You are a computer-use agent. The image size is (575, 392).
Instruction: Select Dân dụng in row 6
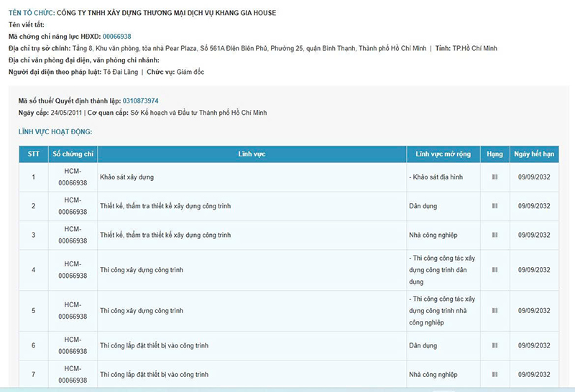coord(423,345)
